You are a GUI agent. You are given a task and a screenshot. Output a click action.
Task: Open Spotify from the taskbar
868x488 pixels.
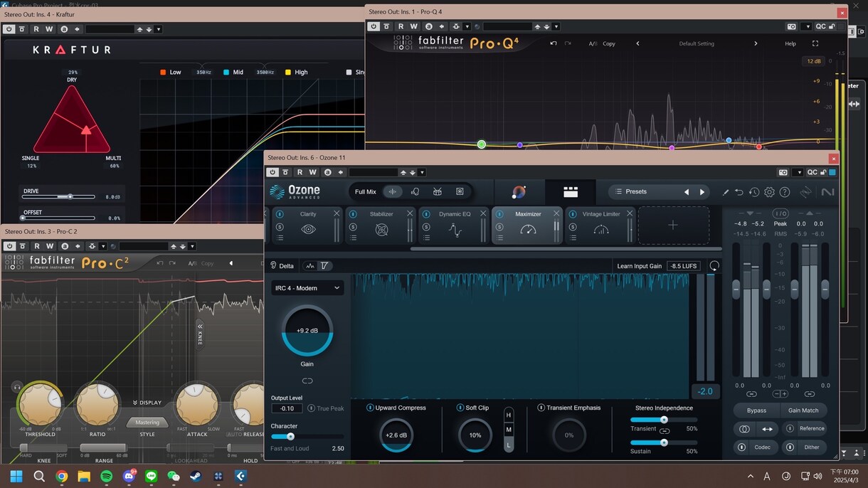[x=105, y=476]
